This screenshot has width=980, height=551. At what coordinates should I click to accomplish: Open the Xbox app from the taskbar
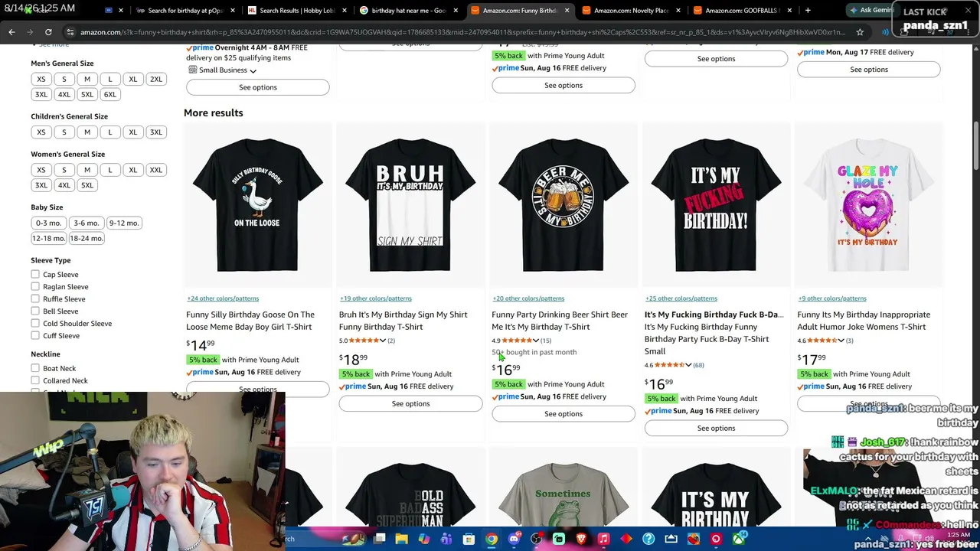click(738, 539)
